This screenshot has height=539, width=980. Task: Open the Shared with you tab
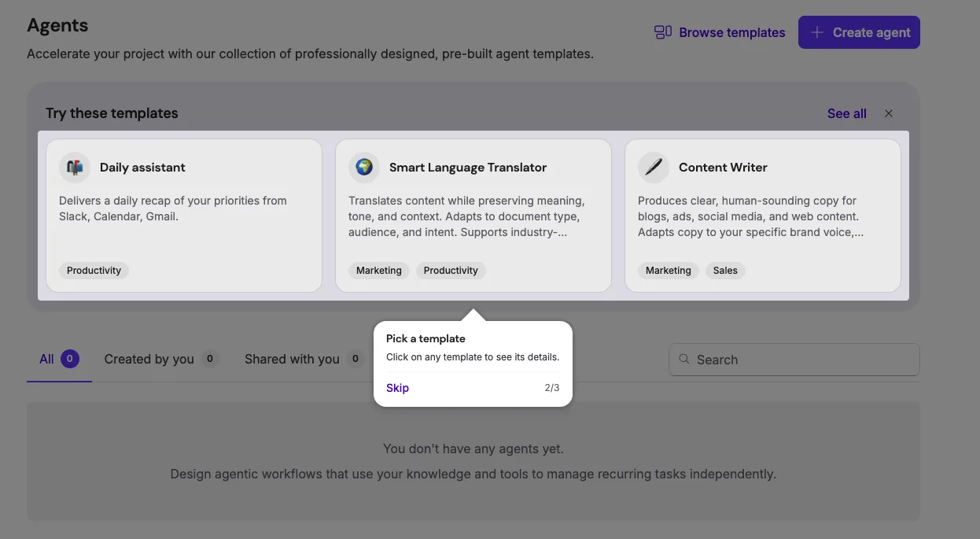click(290, 359)
